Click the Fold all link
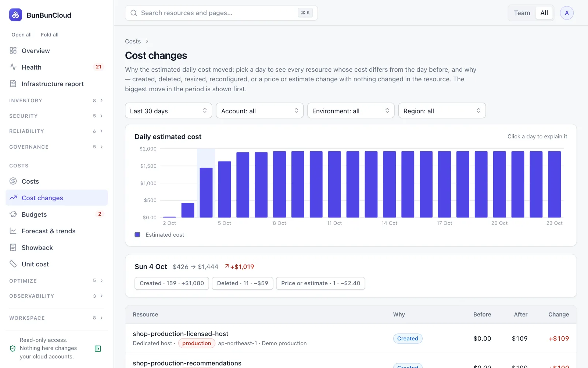Viewport: 588px width, 368px height. pos(50,35)
